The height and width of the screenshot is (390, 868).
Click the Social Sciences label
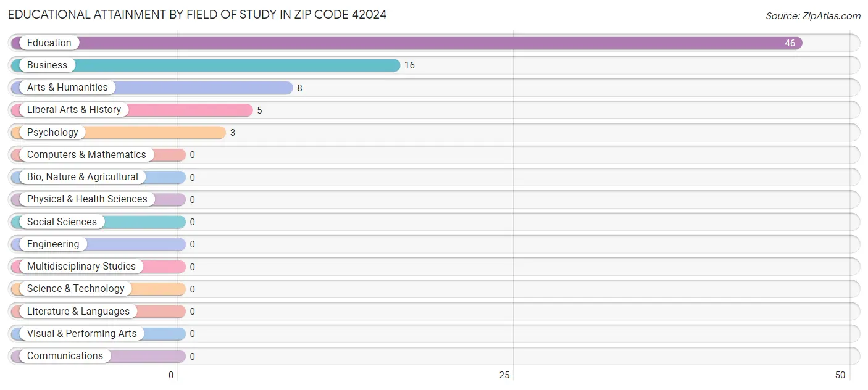click(x=62, y=222)
